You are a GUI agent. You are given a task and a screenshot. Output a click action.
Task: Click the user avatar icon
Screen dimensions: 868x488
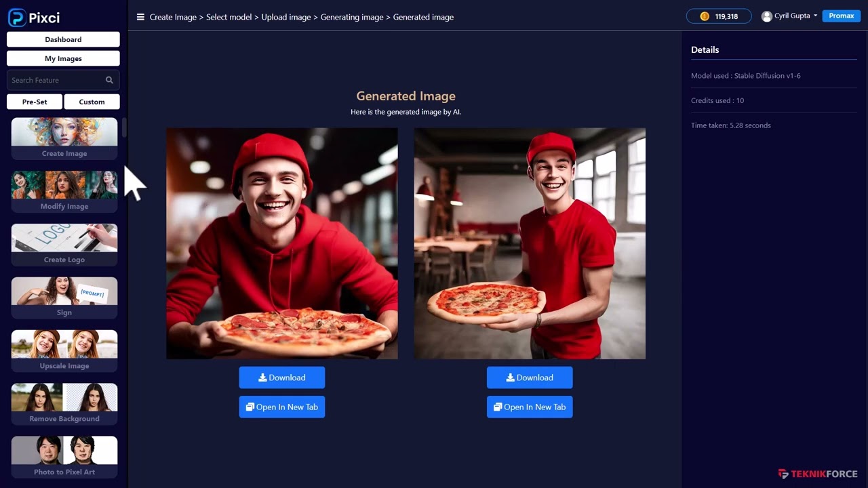point(766,16)
